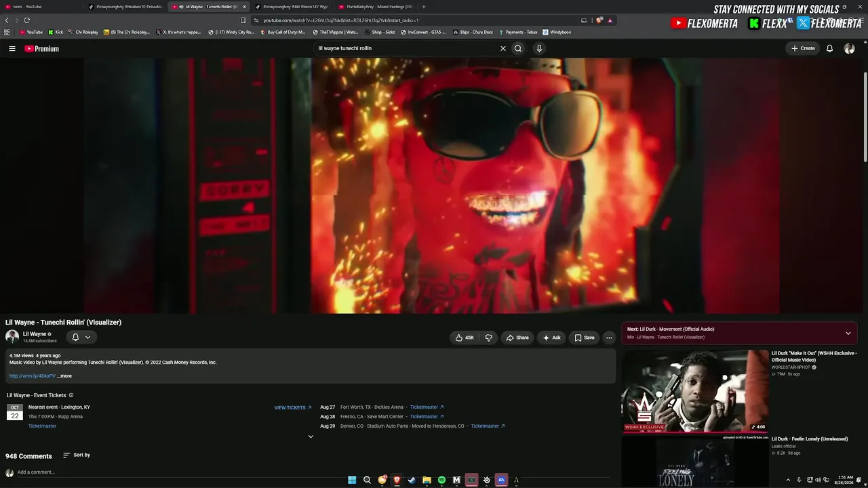Open Brave Shields lion icon
Image resolution: width=868 pixels, height=488 pixels.
coord(599,20)
